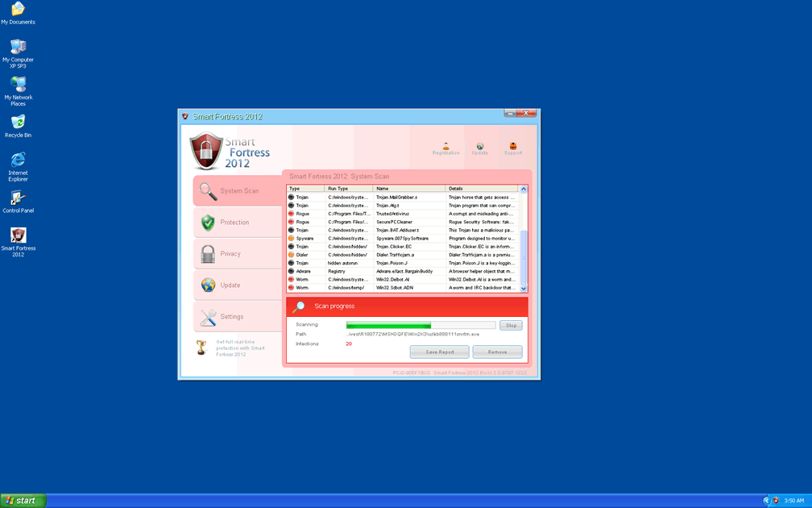Click the Remove button
Image resolution: width=812 pixels, height=508 pixels.
(497, 352)
